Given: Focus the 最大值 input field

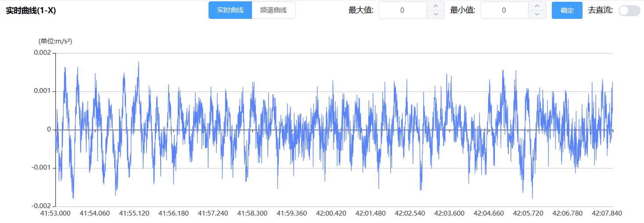Looking at the screenshot, I should [403, 10].
